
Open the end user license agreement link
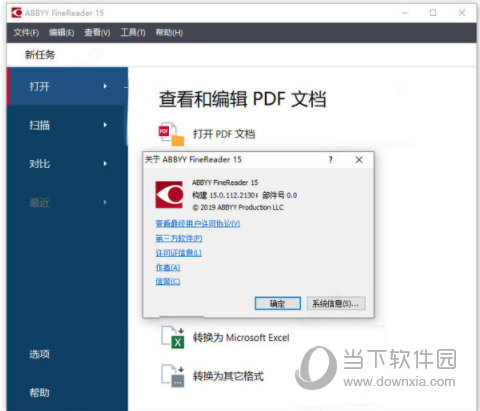coord(198,224)
